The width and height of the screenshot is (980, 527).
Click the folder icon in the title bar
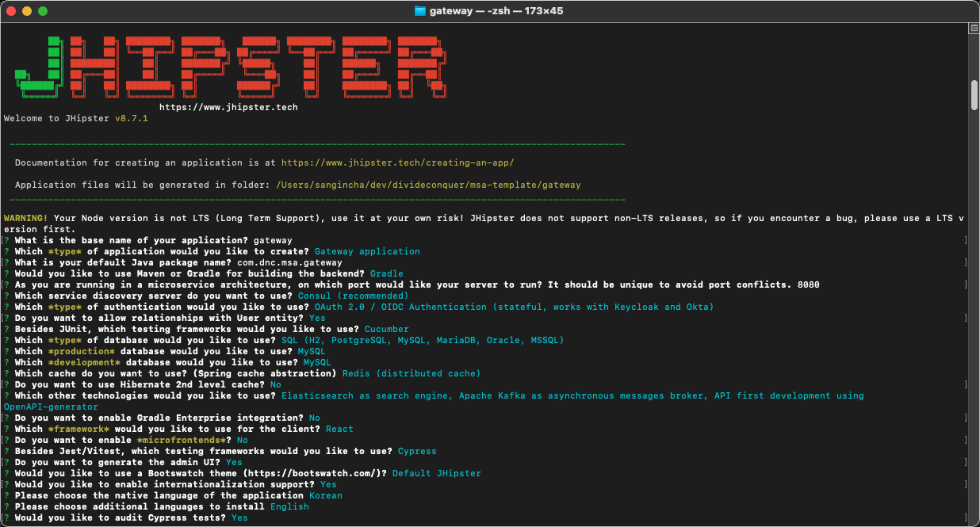coord(420,11)
